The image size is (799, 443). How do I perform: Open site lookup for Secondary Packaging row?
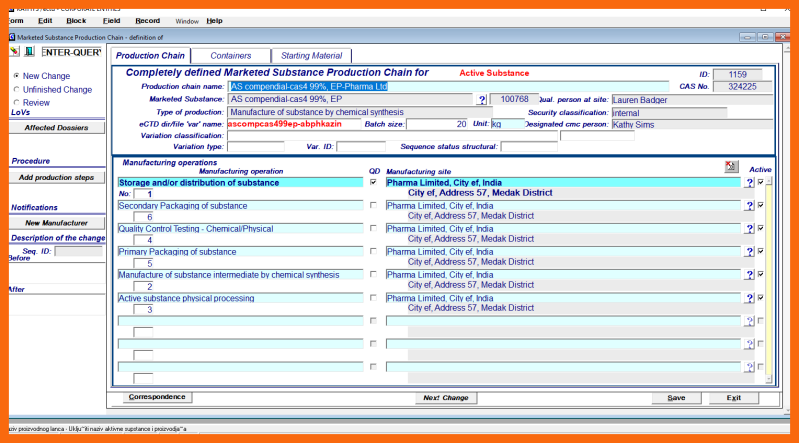[749, 206]
